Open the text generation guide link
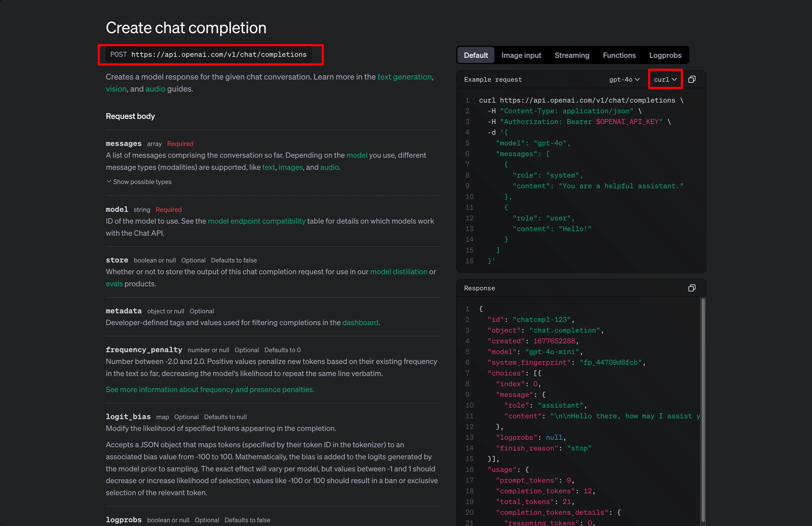The width and height of the screenshot is (812, 526). 404,77
